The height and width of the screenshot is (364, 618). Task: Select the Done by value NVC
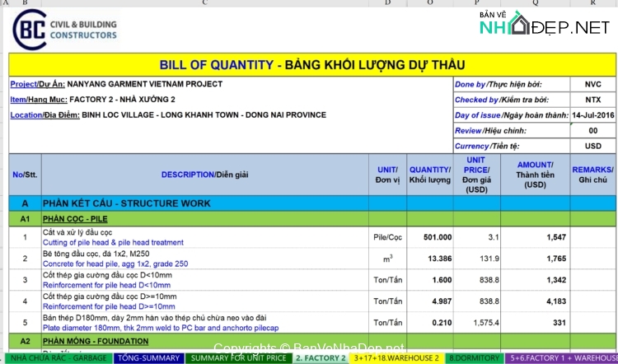coord(592,84)
